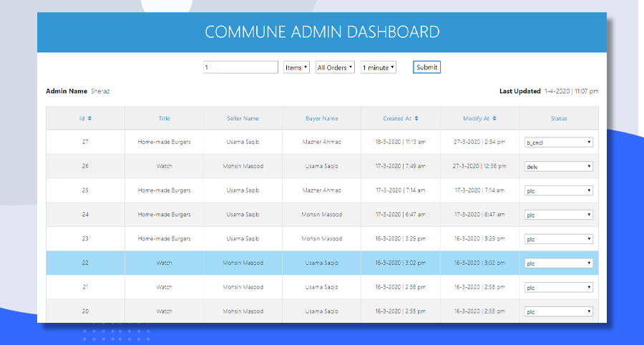644x345 pixels.
Task: Open status dropdown for order 20
Action: pyautogui.click(x=559, y=312)
